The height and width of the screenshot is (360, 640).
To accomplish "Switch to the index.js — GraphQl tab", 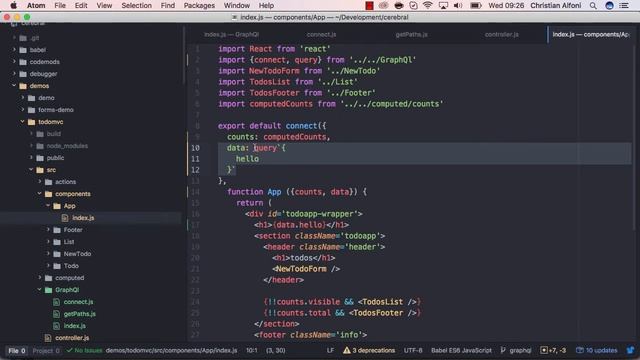I will 231,35.
